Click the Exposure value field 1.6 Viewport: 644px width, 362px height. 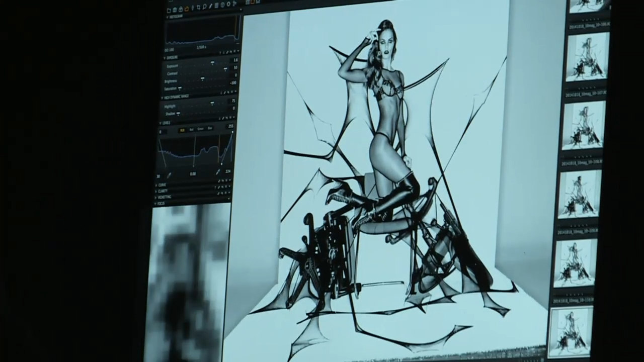tap(235, 60)
